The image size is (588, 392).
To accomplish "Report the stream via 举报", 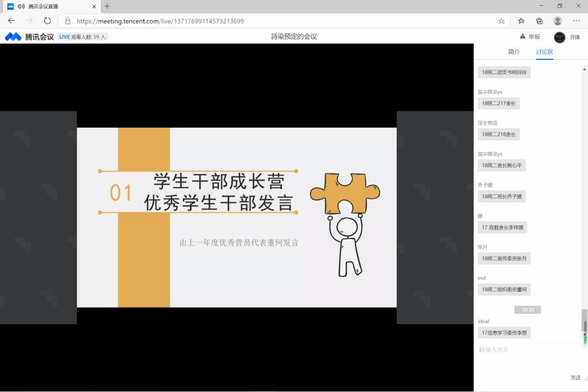I will pos(529,37).
